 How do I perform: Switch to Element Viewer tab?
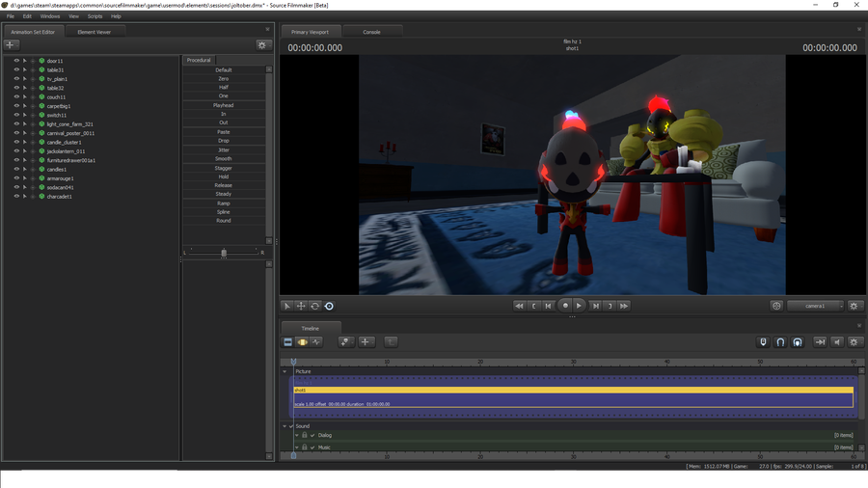coord(95,32)
